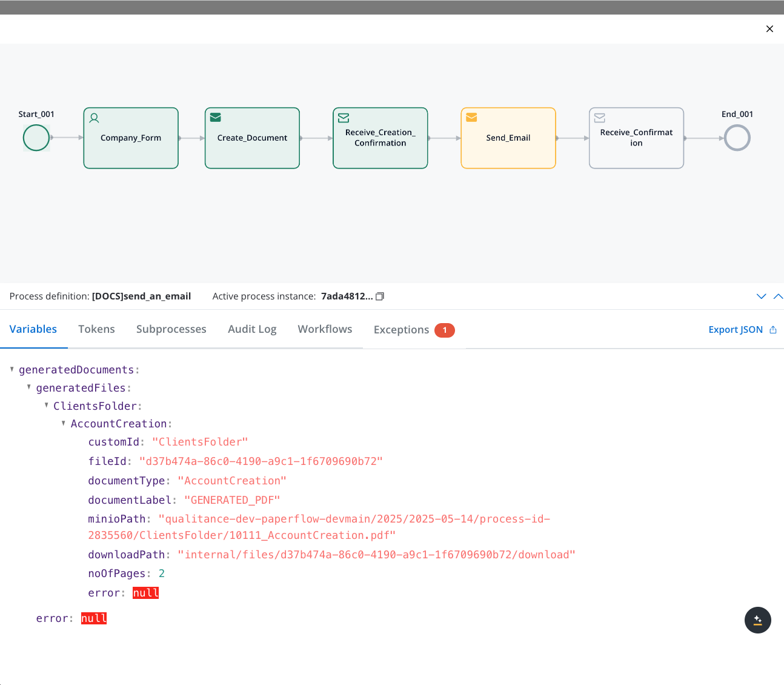Click the fileId value d37b474a-86c0...
784x685 pixels.
pos(261,461)
